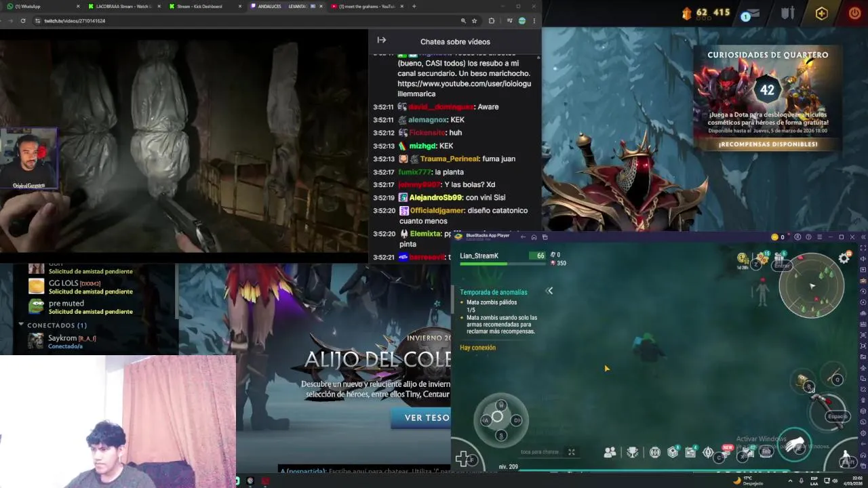Click AlejandroSb99 username in Twitch chat

point(435,197)
